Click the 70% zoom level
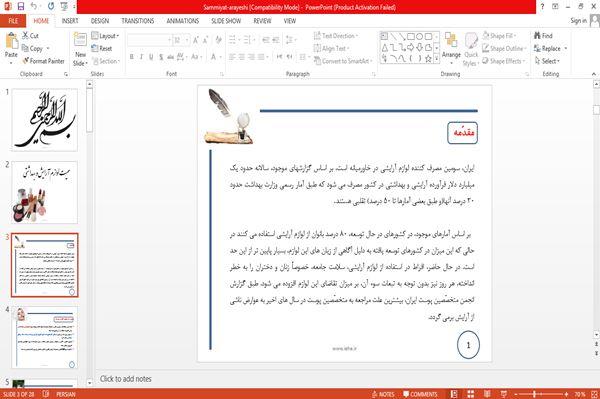Viewport: 600px width, 399px height. coord(580,394)
